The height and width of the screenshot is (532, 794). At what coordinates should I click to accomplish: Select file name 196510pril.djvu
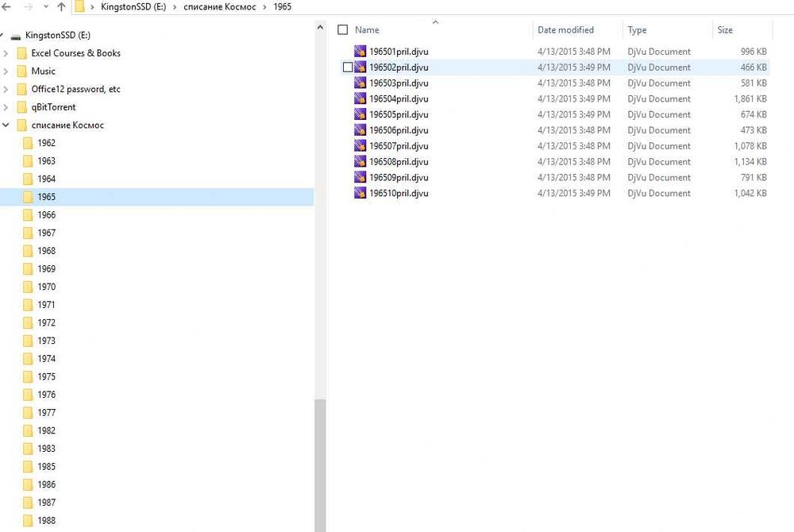pos(399,193)
